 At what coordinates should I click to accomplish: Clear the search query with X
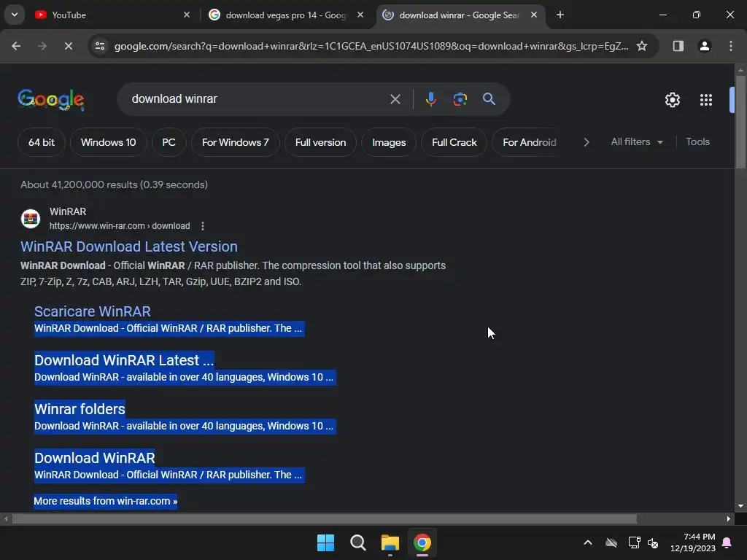click(395, 99)
